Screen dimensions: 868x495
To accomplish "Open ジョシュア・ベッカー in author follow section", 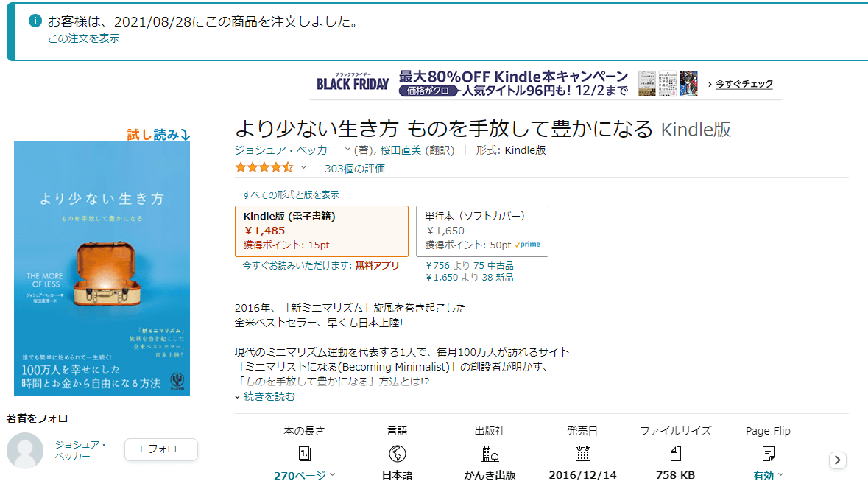I will (80, 451).
